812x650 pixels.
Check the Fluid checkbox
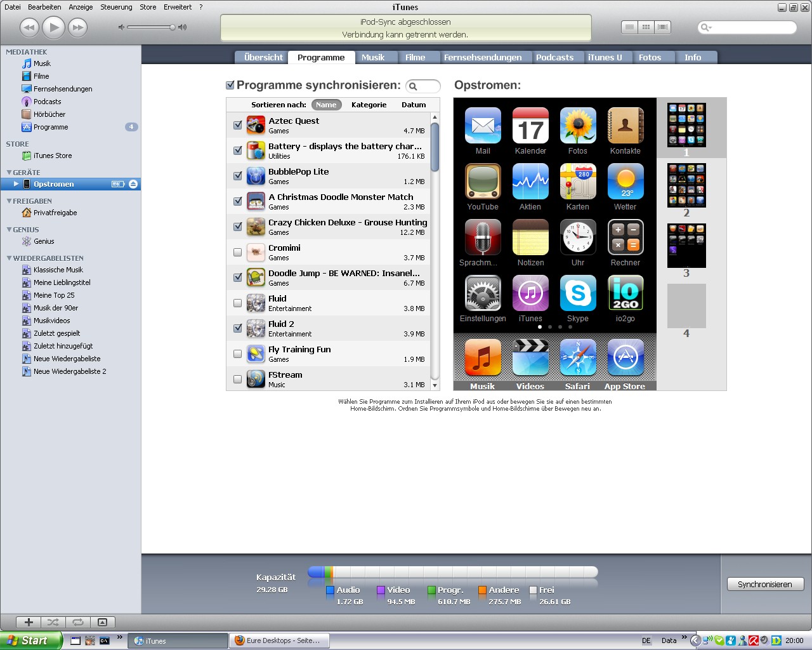238,303
